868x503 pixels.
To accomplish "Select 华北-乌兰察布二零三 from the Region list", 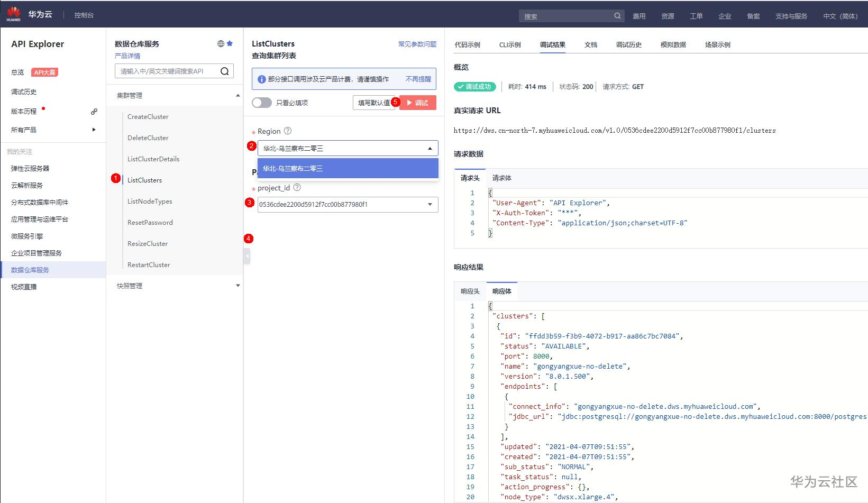I will [348, 168].
